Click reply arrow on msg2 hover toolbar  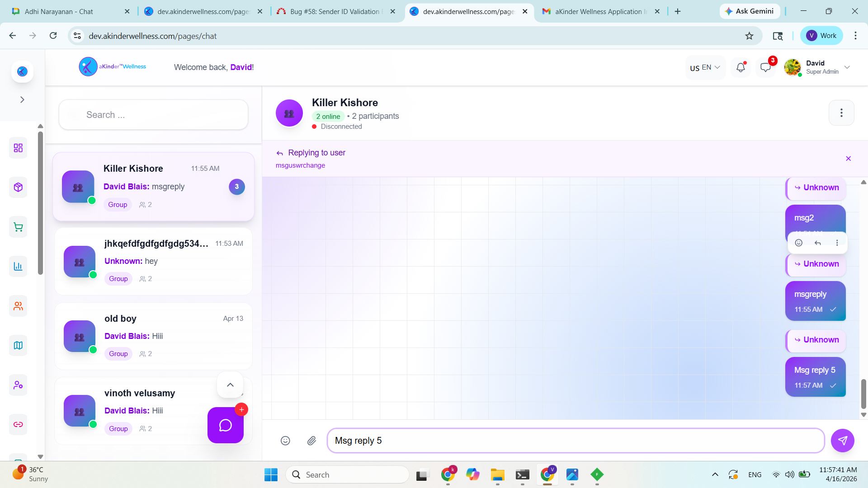coord(818,243)
